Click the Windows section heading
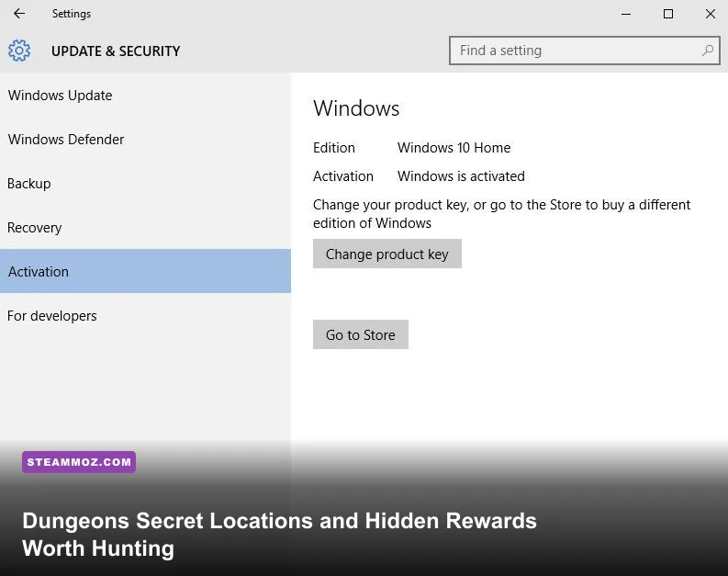Image resolution: width=728 pixels, height=576 pixels. 356,108
